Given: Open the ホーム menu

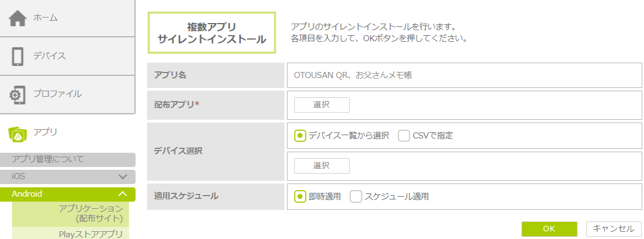Looking at the screenshot, I should click(46, 18).
